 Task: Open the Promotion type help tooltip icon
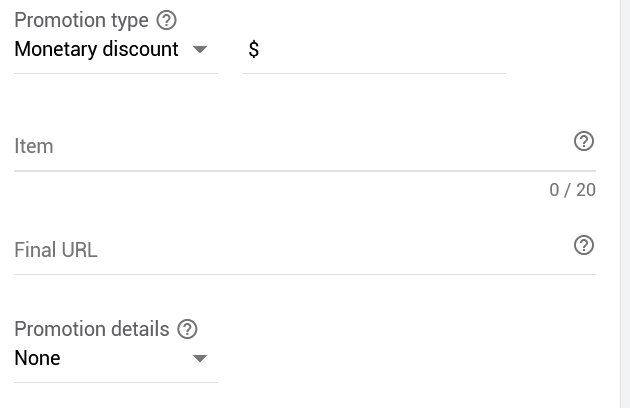(x=166, y=20)
